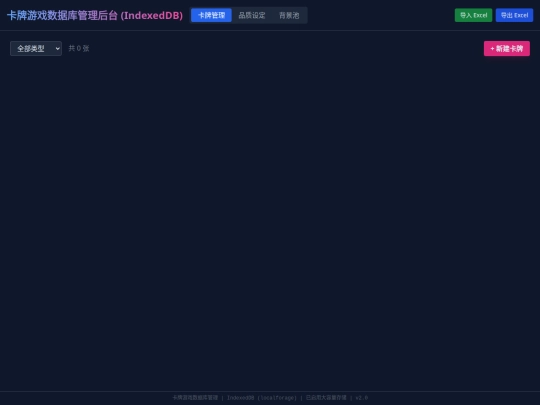Click the 导入 Excel button
This screenshot has height=405, width=540.
coord(473,15)
